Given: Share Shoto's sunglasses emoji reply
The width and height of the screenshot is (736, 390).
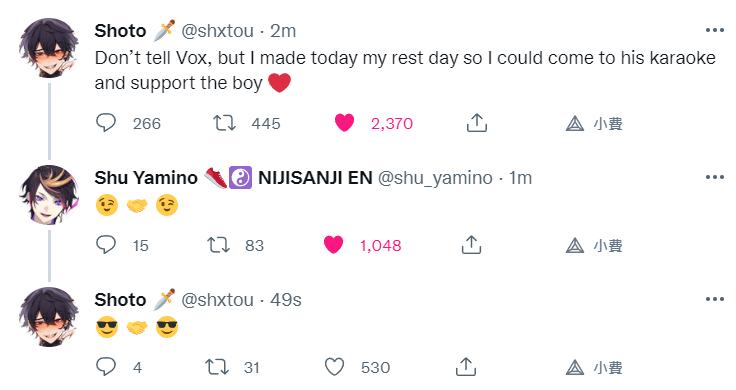Looking at the screenshot, I should click(466, 367).
